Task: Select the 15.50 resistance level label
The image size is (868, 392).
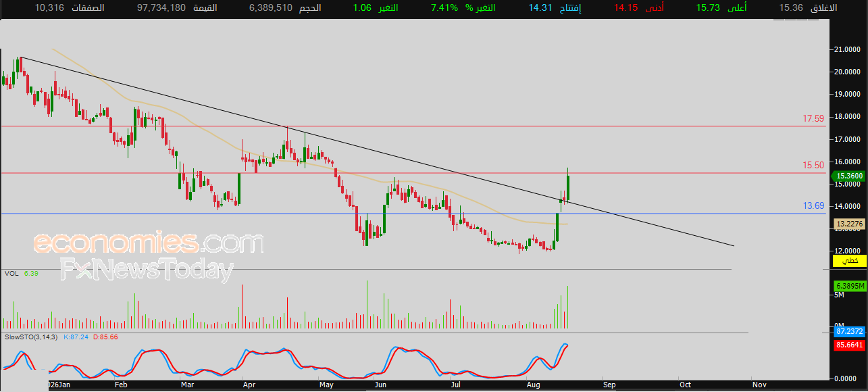Action: pos(813,165)
